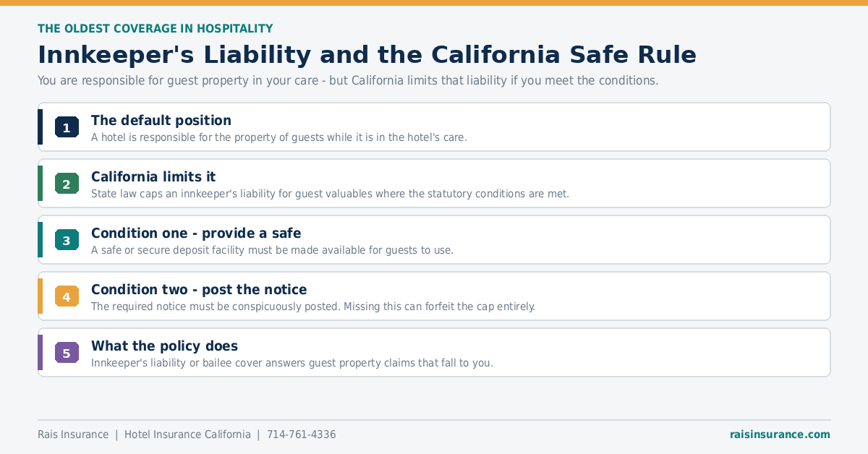Viewport: 868px width, 454px height.
Task: Click 'The Oldest Coverage in Hospitality' label
Action: coord(155,29)
